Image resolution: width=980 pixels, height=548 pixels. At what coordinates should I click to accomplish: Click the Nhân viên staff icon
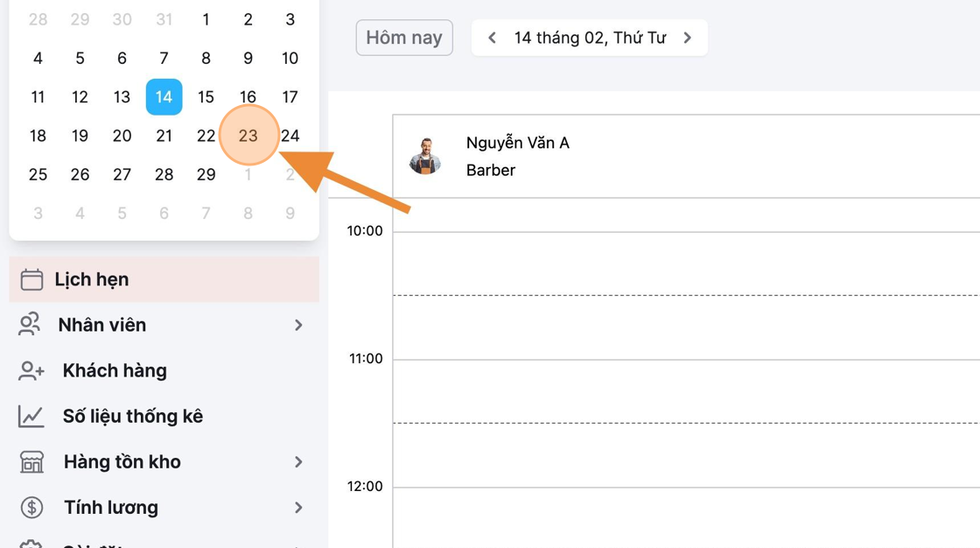[x=30, y=325]
